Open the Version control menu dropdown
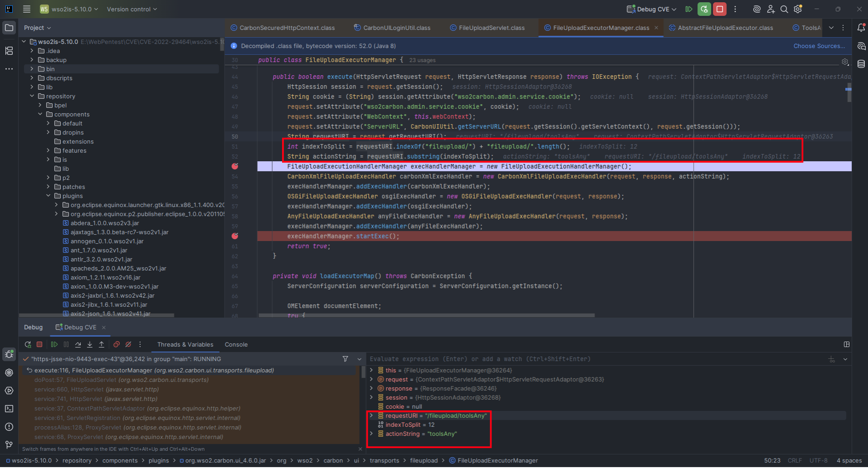The width and height of the screenshot is (868, 468). (131, 9)
